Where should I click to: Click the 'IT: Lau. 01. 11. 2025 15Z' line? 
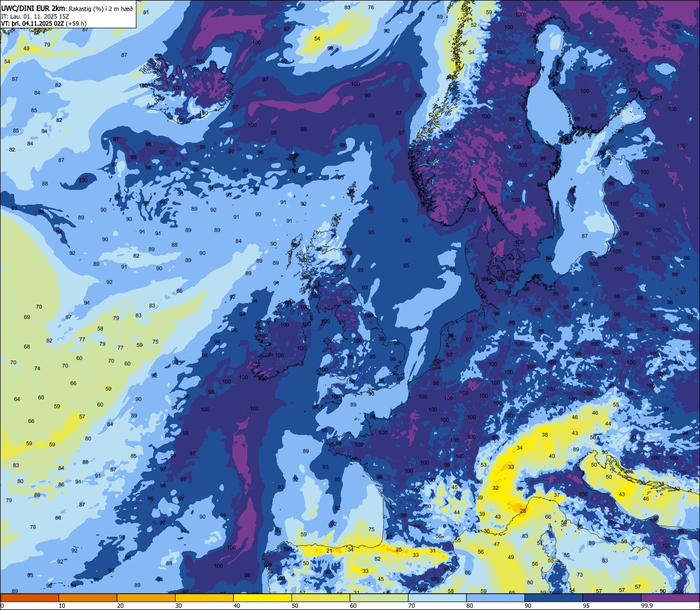pos(35,16)
